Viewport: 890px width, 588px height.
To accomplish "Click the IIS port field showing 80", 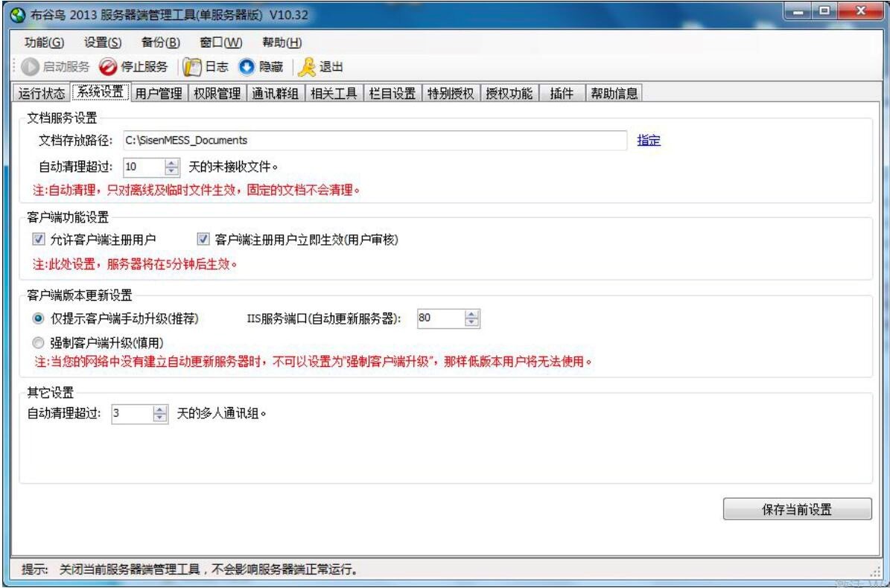I will (x=441, y=318).
